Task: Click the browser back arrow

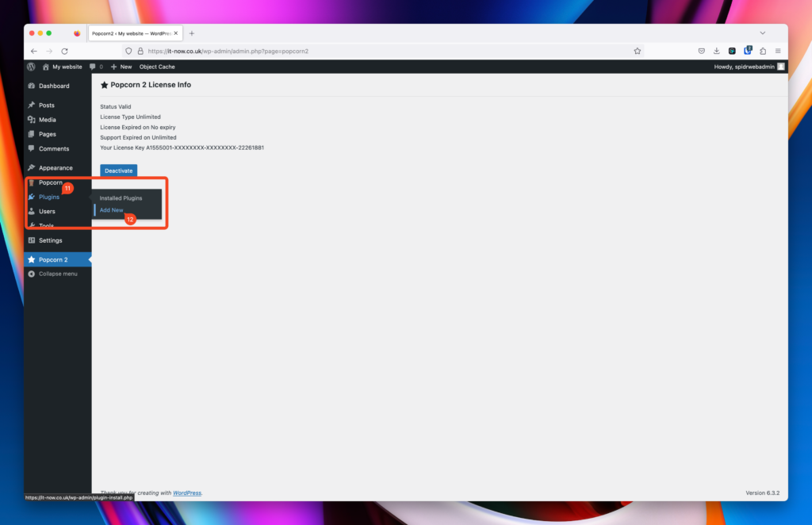Action: pyautogui.click(x=33, y=52)
